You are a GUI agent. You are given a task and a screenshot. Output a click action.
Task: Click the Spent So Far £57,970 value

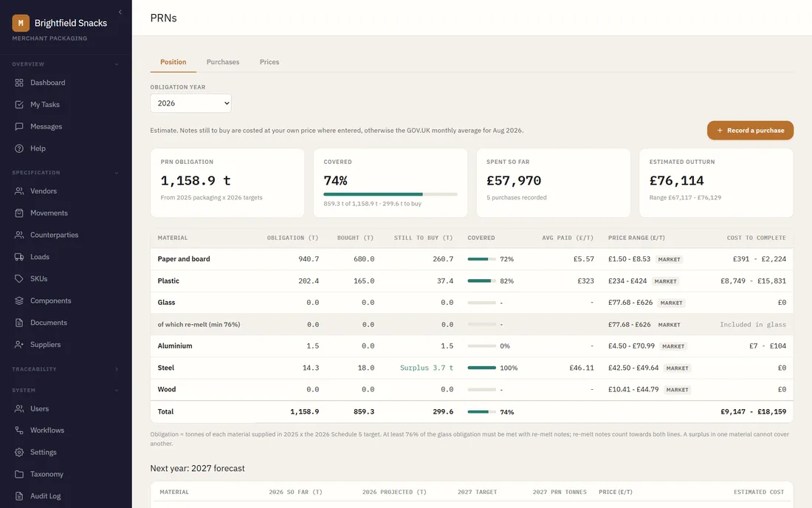[514, 180]
